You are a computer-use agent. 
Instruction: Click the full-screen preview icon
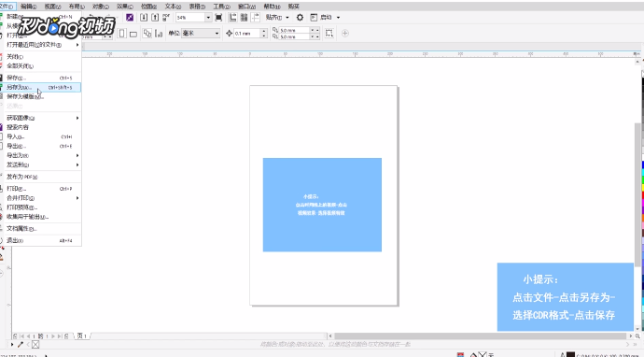218,17
